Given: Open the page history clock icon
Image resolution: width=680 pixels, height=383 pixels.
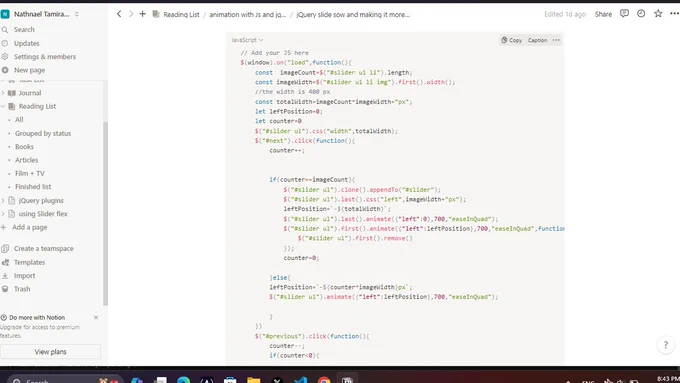Looking at the screenshot, I should click(641, 14).
